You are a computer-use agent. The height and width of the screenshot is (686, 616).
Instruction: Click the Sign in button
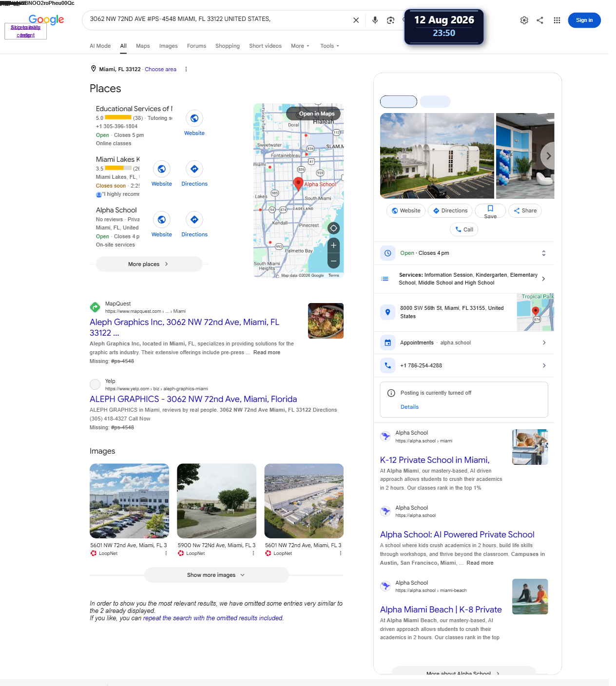pyautogui.click(x=584, y=20)
